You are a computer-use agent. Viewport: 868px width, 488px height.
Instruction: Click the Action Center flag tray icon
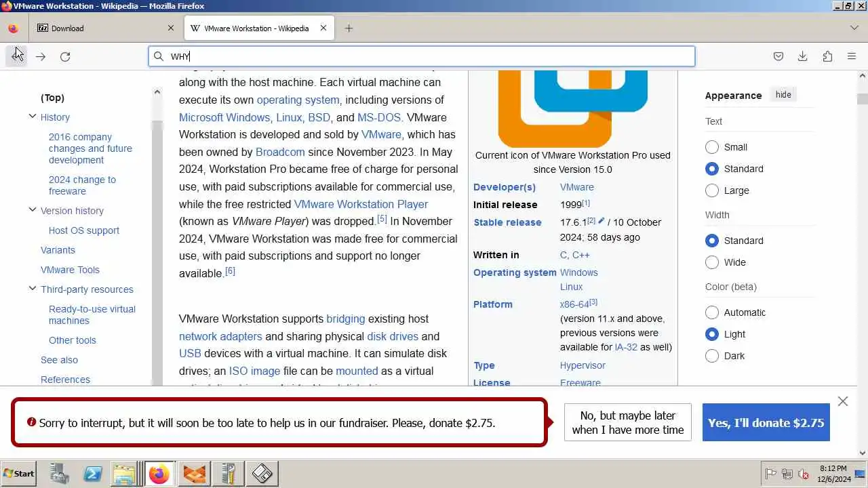click(x=771, y=474)
